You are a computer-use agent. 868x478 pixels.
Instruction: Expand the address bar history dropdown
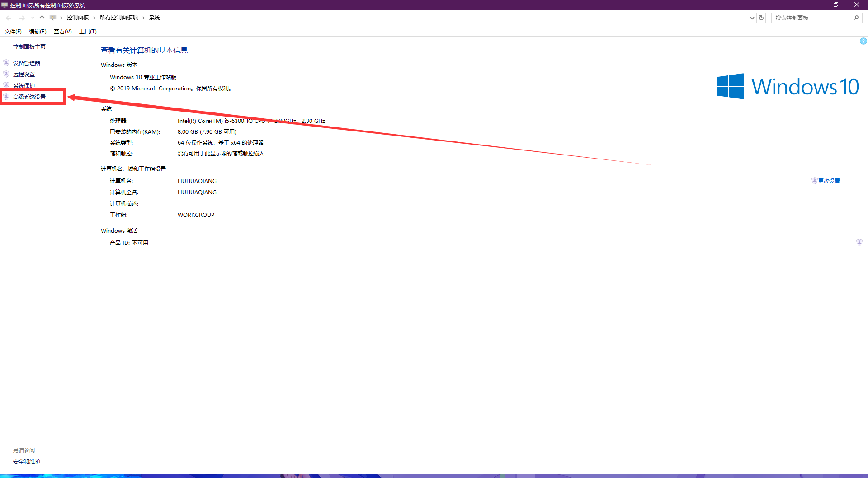tap(752, 18)
